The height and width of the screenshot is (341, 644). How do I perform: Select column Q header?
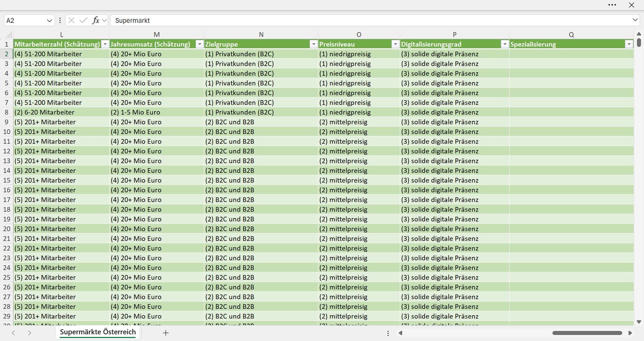[x=571, y=35]
